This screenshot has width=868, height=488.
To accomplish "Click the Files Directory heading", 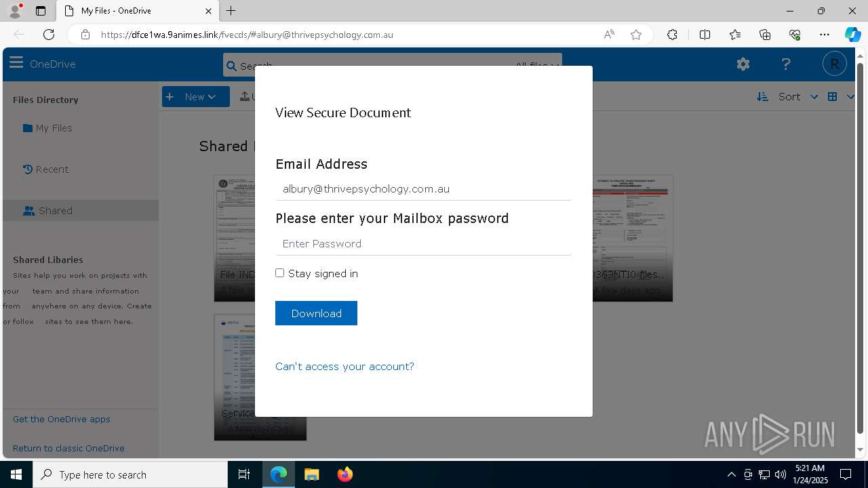I will pos(45,100).
